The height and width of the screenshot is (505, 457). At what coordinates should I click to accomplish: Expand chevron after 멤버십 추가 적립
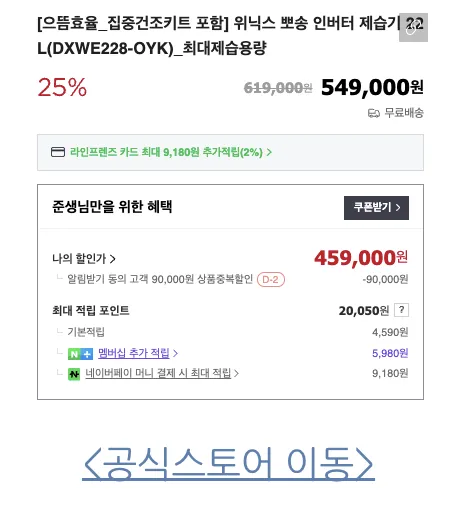175,353
